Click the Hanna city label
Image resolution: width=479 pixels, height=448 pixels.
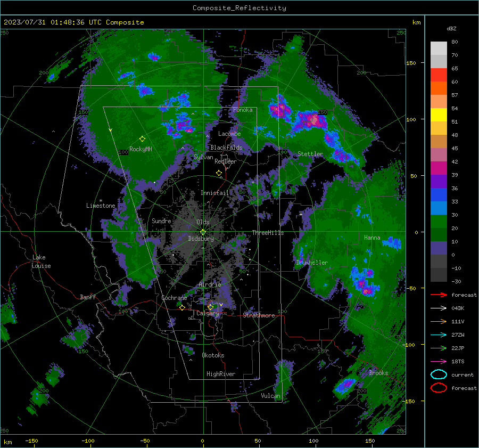click(372, 237)
